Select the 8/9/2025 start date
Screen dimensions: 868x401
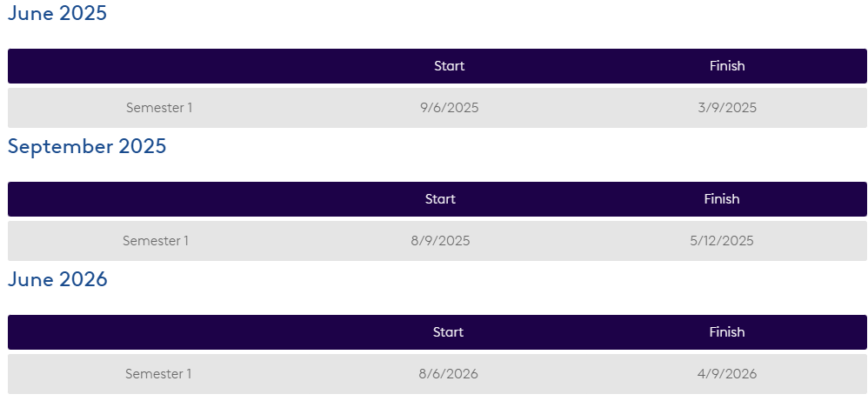click(x=440, y=241)
